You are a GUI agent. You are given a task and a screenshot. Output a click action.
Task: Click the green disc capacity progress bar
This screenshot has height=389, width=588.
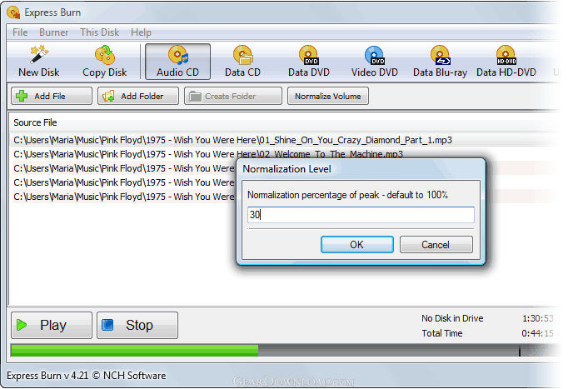click(135, 351)
